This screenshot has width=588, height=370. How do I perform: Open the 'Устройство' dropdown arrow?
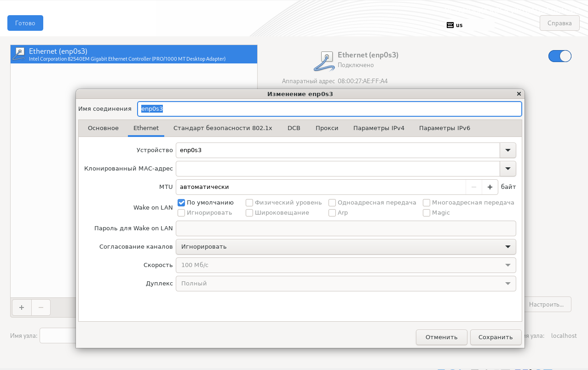[x=507, y=150]
